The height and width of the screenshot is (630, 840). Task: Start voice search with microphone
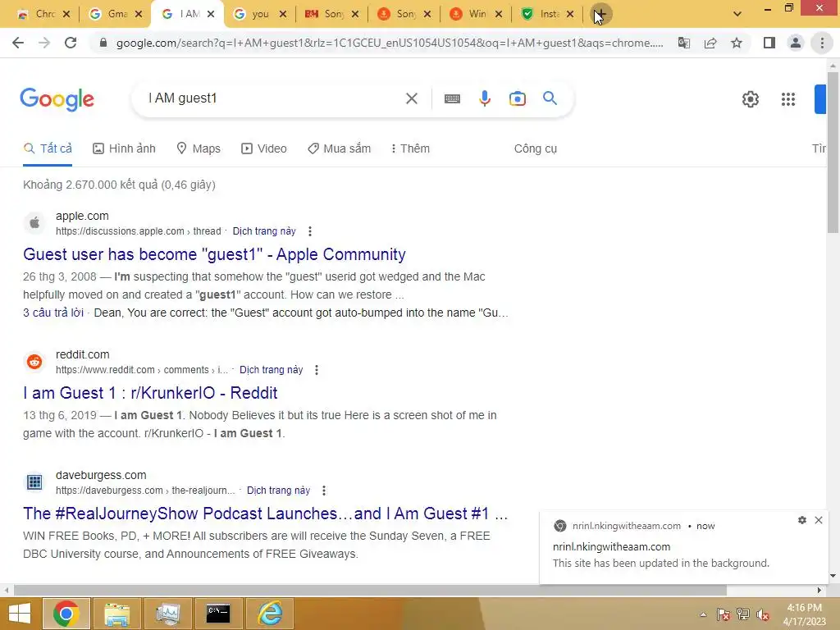485,98
